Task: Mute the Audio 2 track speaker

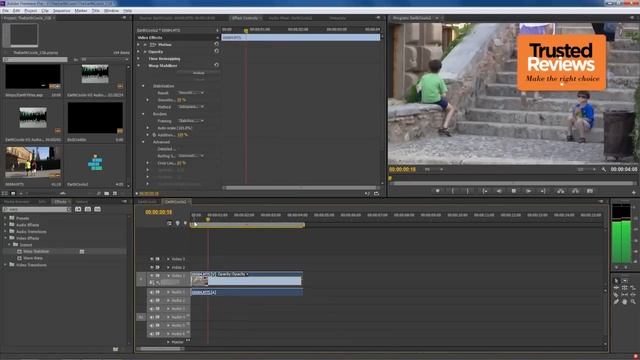Action: coord(152,300)
